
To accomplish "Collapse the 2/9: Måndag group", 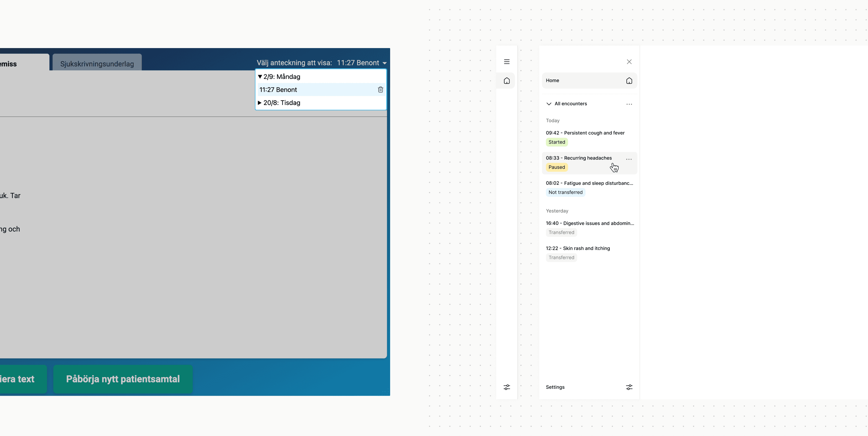I will pyautogui.click(x=260, y=77).
